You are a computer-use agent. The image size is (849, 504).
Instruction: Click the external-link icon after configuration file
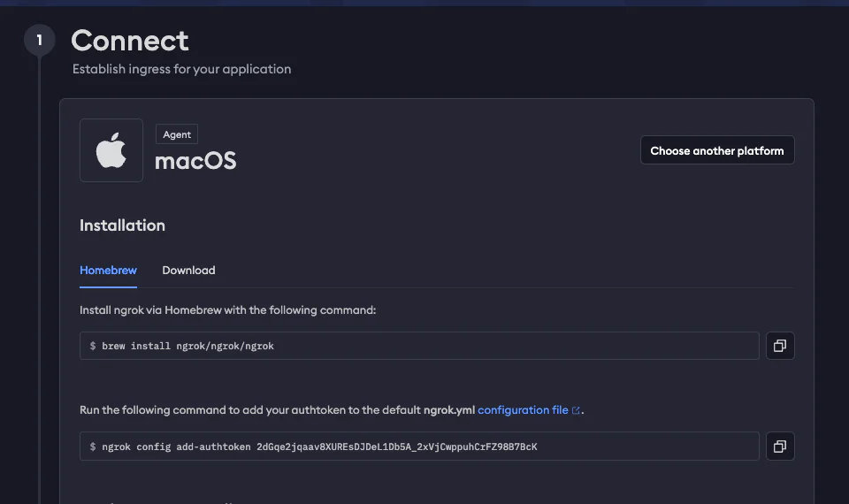576,410
